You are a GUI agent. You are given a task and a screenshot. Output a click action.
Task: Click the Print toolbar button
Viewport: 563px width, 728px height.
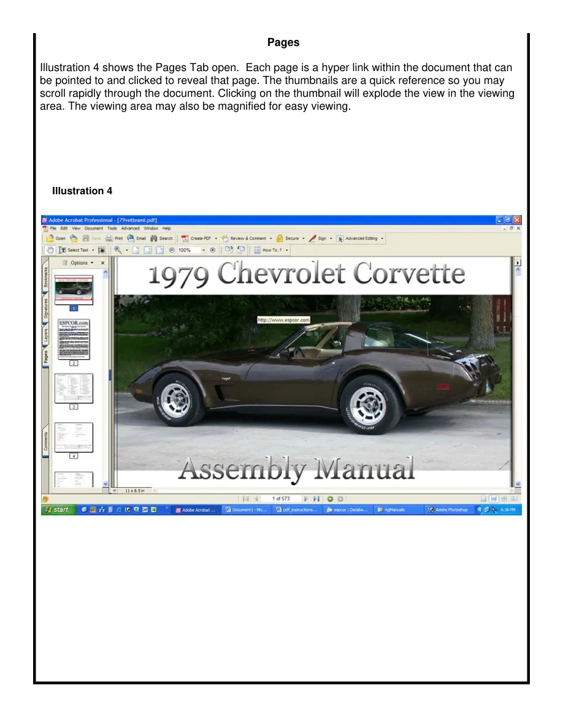(114, 238)
